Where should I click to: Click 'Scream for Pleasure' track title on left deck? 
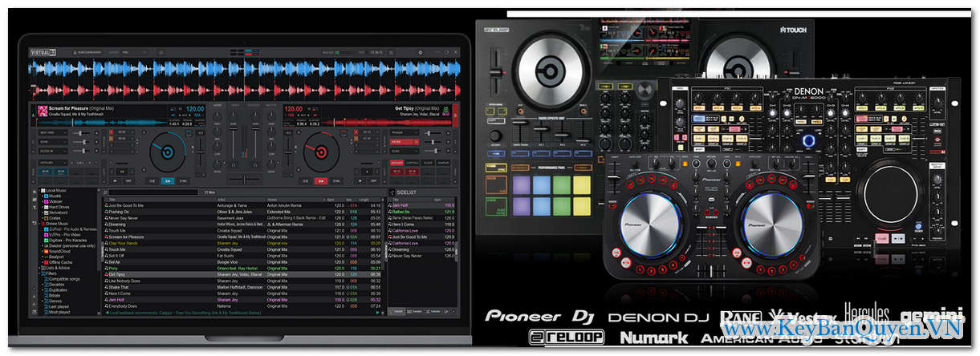tap(70, 108)
